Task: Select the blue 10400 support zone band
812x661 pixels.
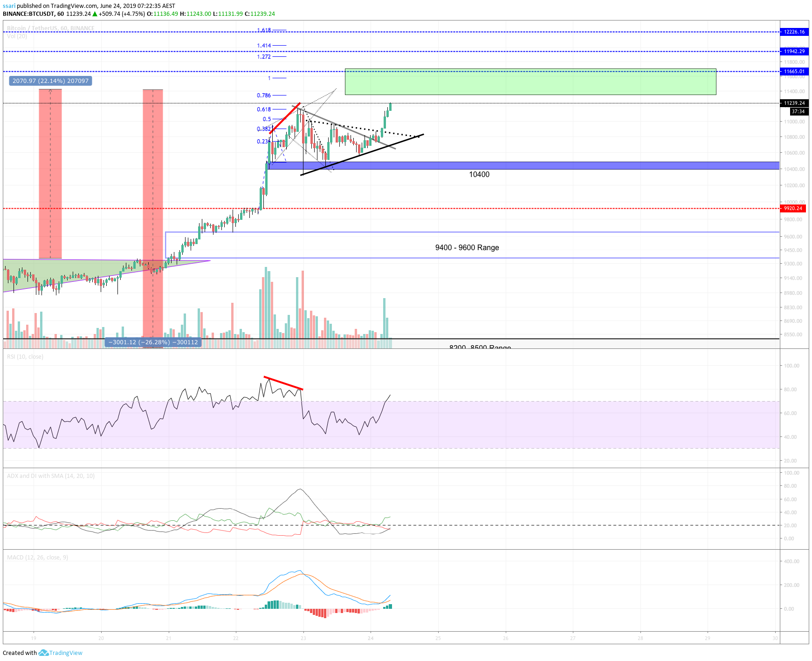Action: point(523,165)
